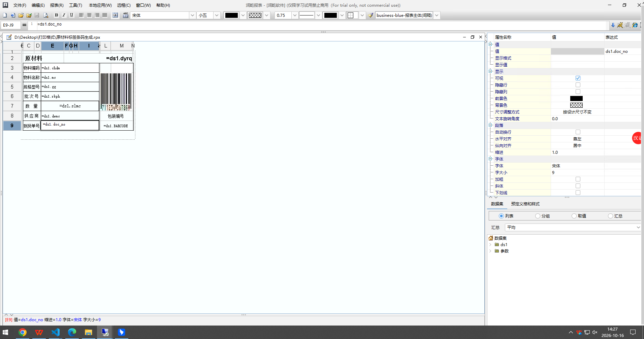
Task: Click the ABC 123 format icon
Action: 126,15
